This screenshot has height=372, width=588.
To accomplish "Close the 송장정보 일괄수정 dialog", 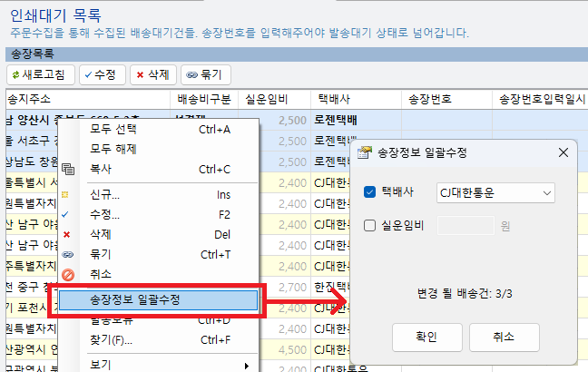I will pyautogui.click(x=563, y=152).
